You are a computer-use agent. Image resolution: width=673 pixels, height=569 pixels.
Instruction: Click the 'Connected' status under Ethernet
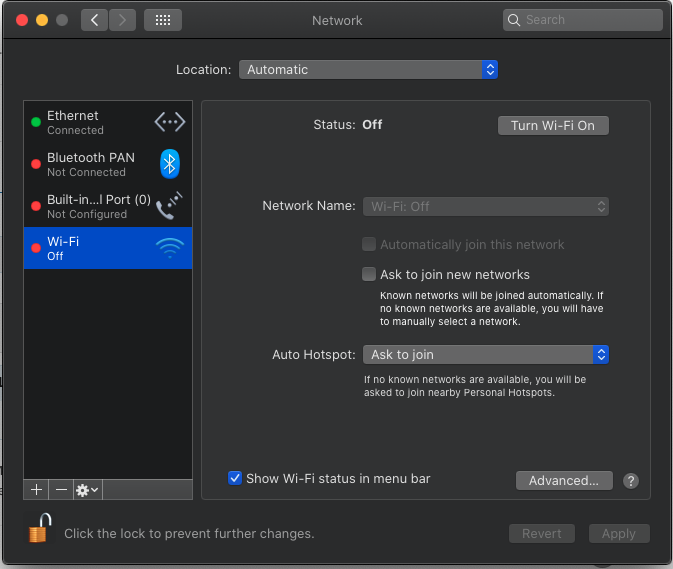[x=76, y=130]
